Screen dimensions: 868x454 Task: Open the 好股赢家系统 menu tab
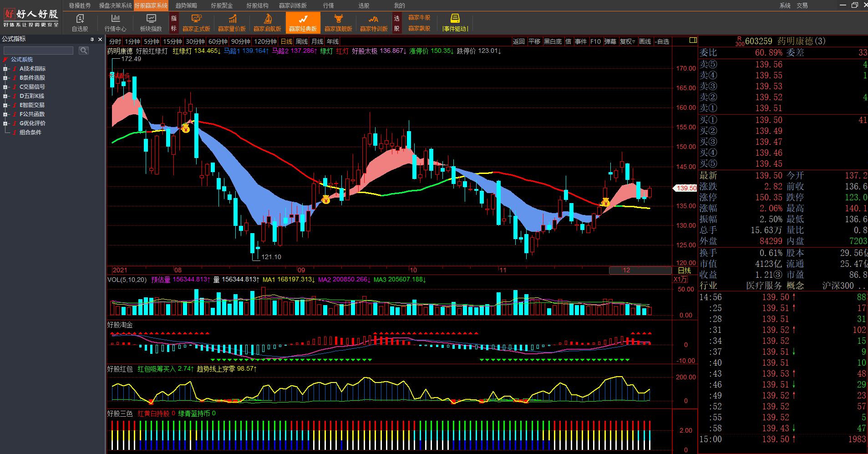pos(151,5)
